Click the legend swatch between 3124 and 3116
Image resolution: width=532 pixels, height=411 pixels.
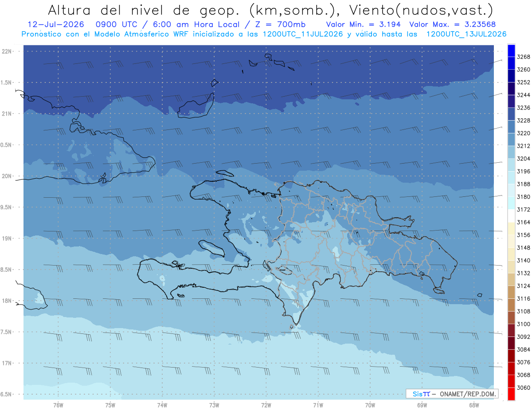pos(511,292)
